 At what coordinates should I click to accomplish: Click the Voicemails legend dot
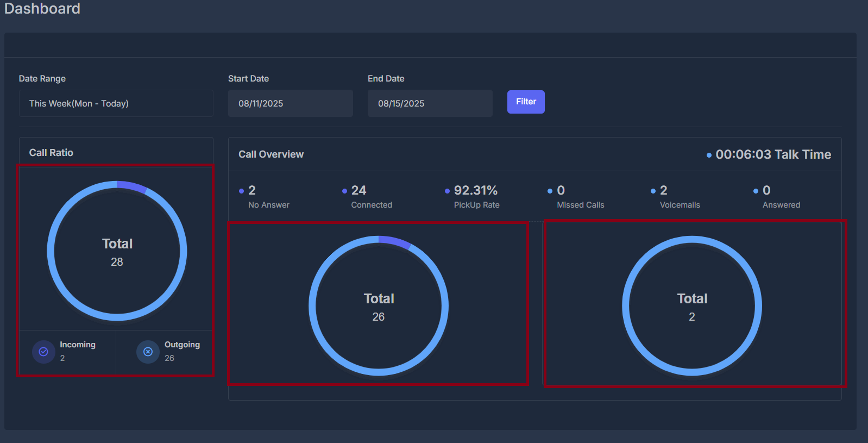pos(653,191)
